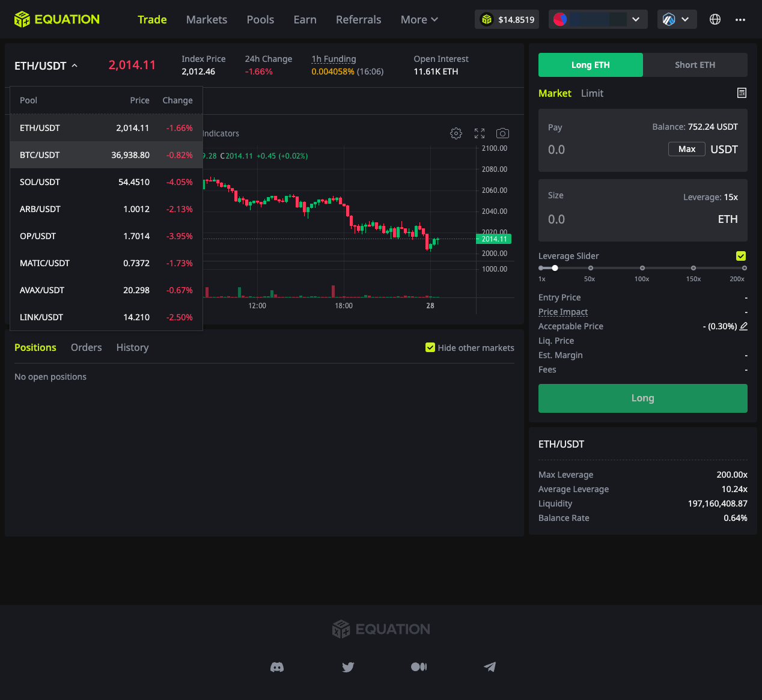This screenshot has width=762, height=700.
Task: Click the footer Equation logo
Action: 381,629
